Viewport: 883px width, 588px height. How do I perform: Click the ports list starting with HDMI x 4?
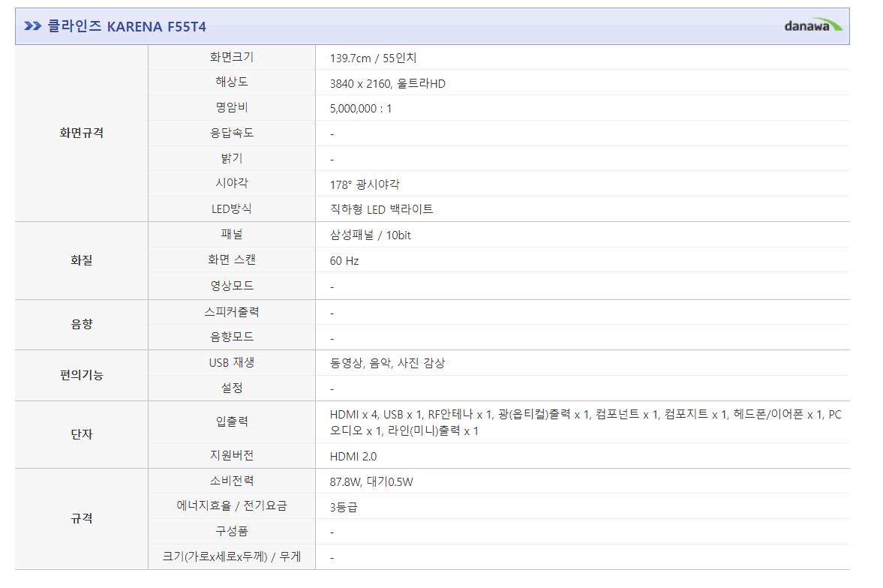pos(586,422)
